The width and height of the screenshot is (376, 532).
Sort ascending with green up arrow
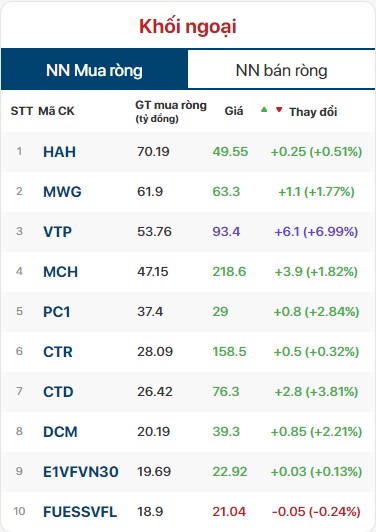264,110
